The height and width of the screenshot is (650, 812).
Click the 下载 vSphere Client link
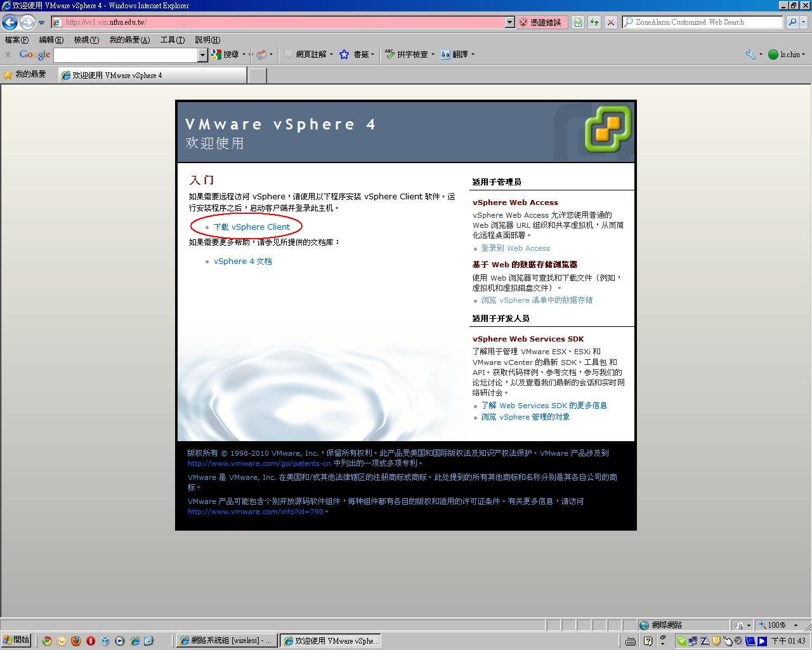pyautogui.click(x=251, y=227)
